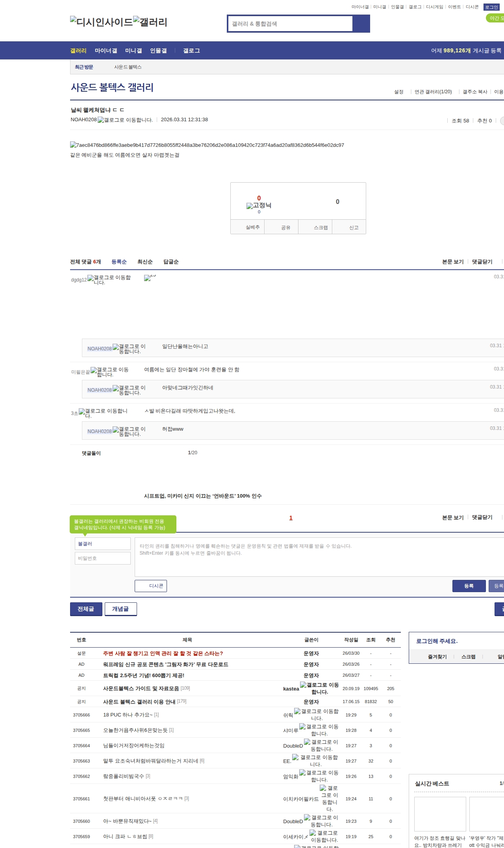Screen dimensions: 504x848
Task: Go to 마이너갤 in the navigation bar
Action: (x=106, y=51)
